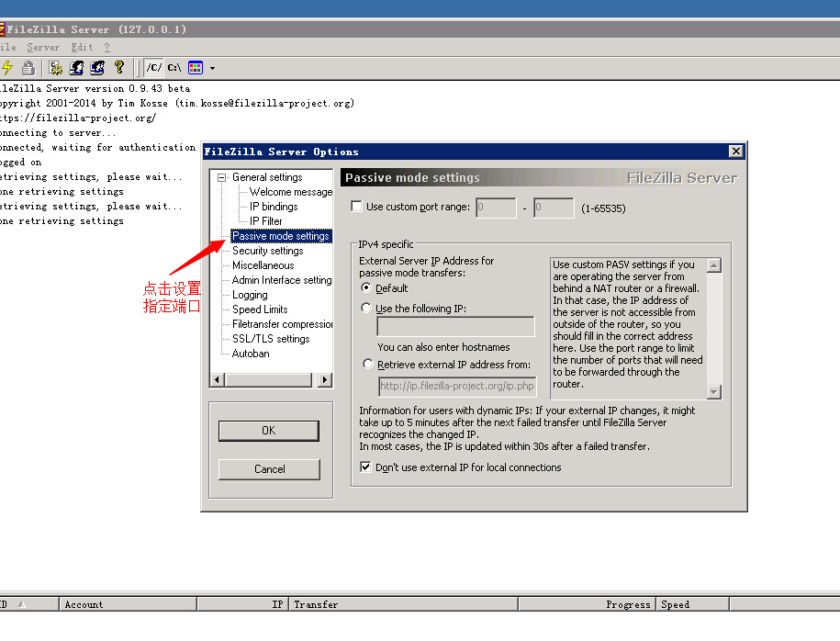Select the Default radio button
Image resolution: width=840 pixels, height=641 pixels.
366,287
